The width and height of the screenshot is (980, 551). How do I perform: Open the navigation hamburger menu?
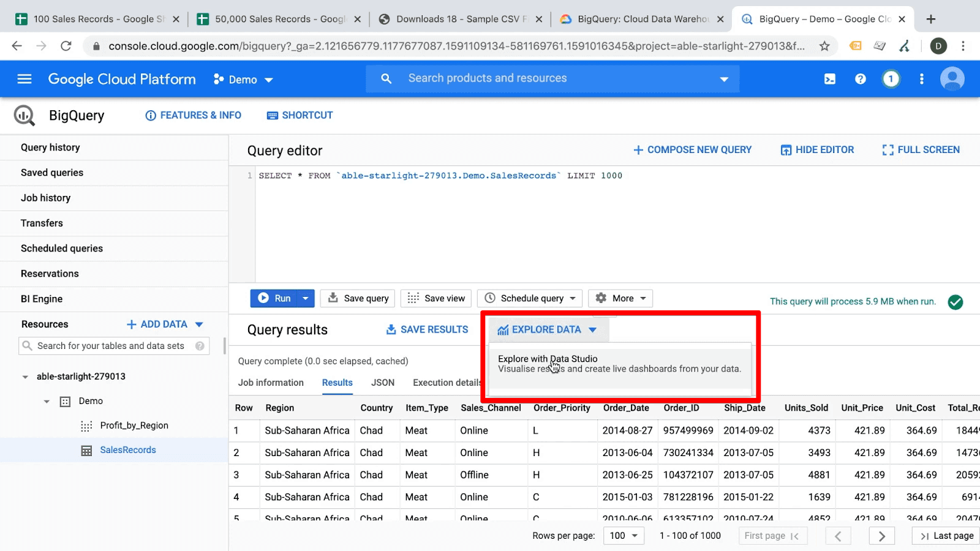point(24,78)
